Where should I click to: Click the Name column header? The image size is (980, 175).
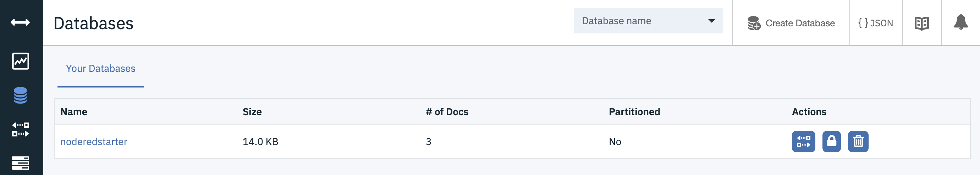tap(74, 112)
